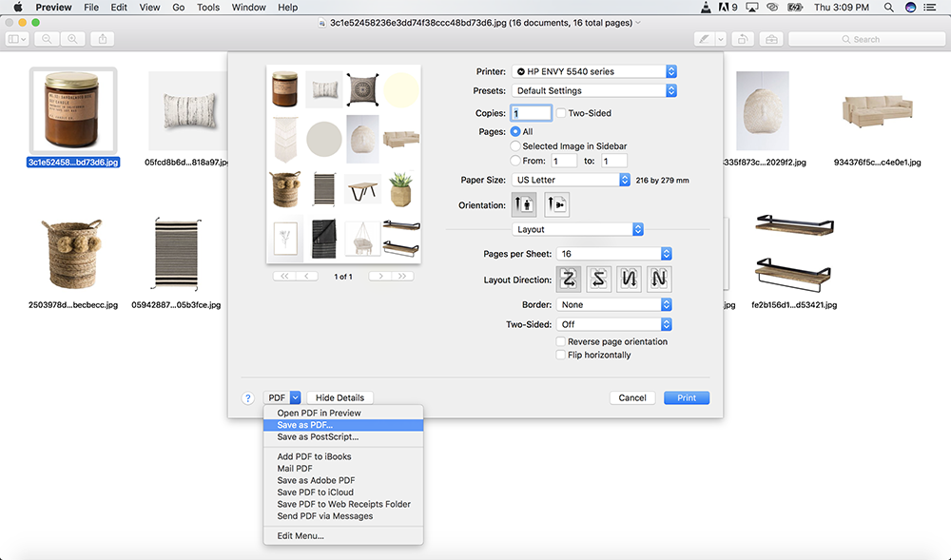Image resolution: width=951 pixels, height=560 pixels.
Task: Select the All pages radio button
Action: pos(515,131)
